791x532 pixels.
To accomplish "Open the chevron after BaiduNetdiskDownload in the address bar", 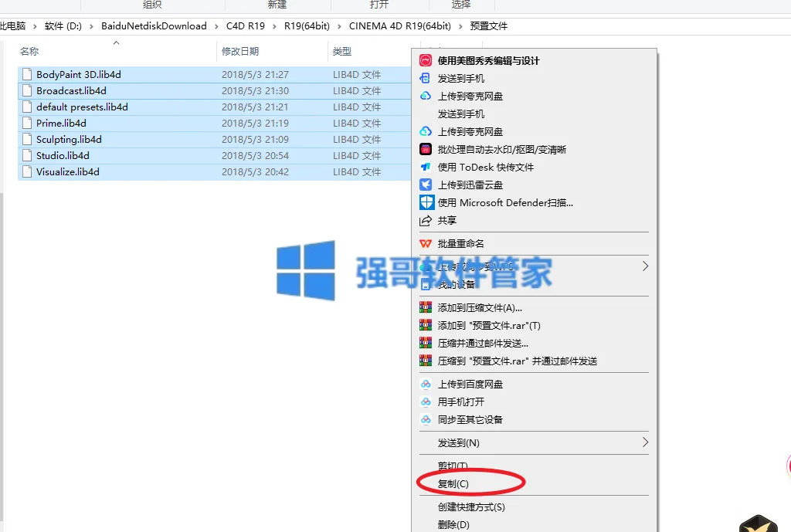I will [216, 26].
